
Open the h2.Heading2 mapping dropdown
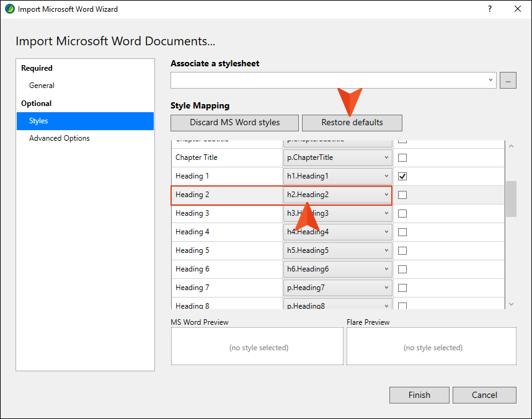(337, 195)
